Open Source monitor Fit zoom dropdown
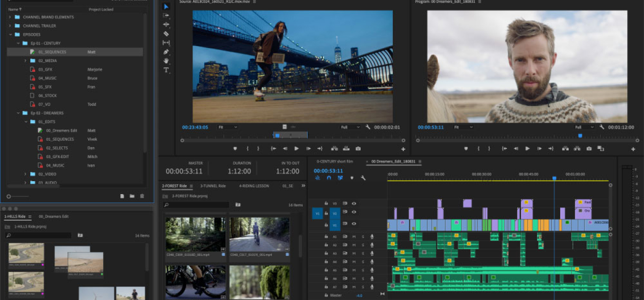644x300 pixels. pos(228,127)
